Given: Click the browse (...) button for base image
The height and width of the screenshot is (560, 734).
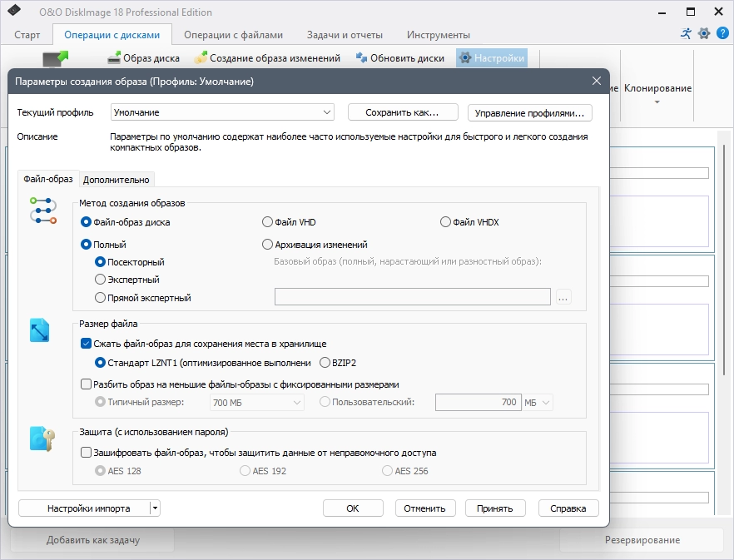Looking at the screenshot, I should 563,297.
